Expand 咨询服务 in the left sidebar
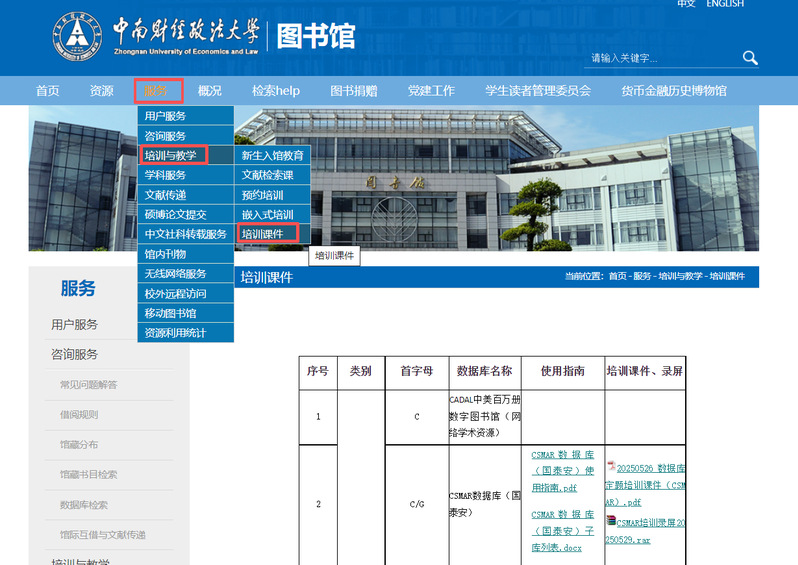Image resolution: width=798 pixels, height=565 pixels. [75, 354]
